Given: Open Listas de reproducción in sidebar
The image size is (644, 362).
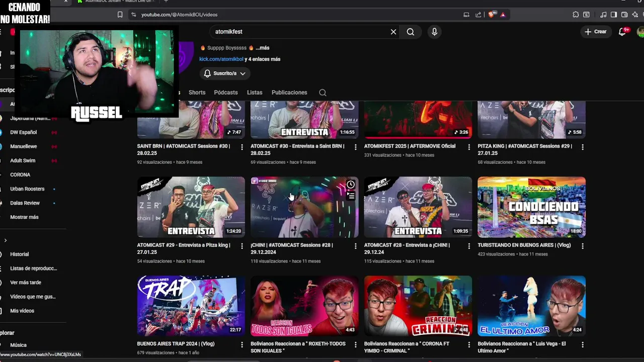Looking at the screenshot, I should pos(33,268).
